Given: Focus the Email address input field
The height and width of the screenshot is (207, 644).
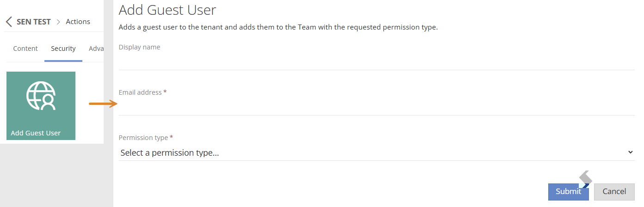Looking at the screenshot, I should coord(377,107).
